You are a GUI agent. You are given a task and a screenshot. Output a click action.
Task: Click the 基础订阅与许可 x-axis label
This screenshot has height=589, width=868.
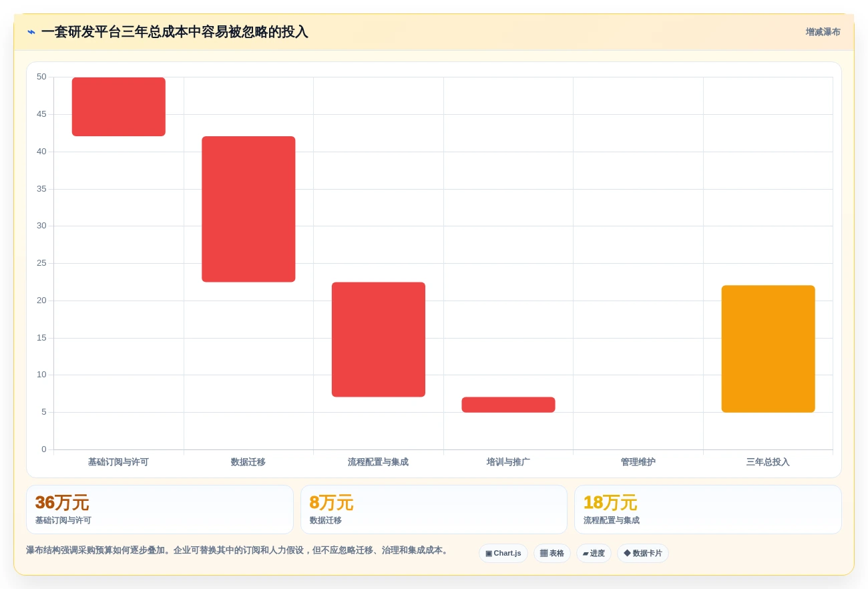[x=118, y=462]
